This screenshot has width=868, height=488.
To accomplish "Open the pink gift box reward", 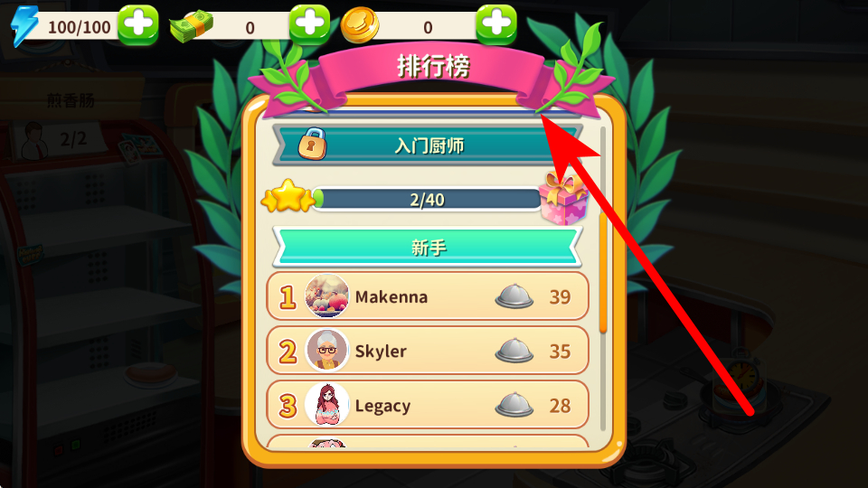I will click(x=563, y=199).
